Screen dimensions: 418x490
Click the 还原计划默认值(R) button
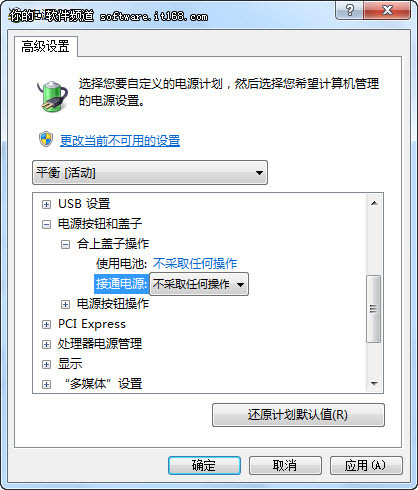coord(298,415)
